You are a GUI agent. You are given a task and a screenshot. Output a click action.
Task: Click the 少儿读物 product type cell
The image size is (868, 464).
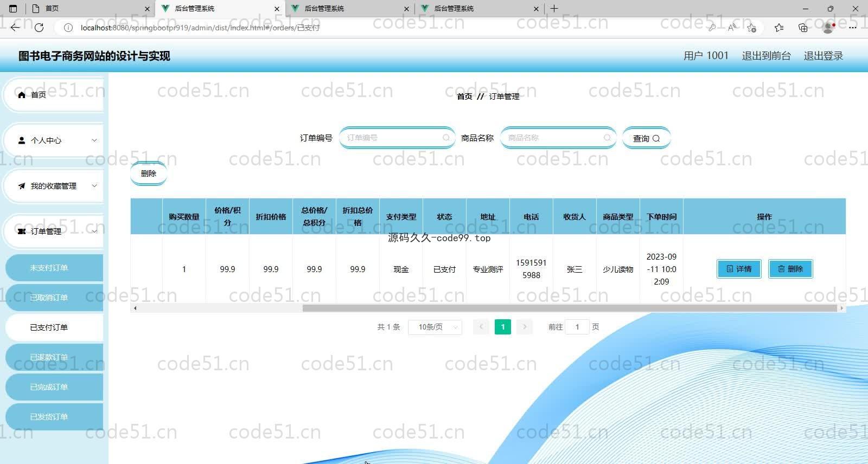618,269
